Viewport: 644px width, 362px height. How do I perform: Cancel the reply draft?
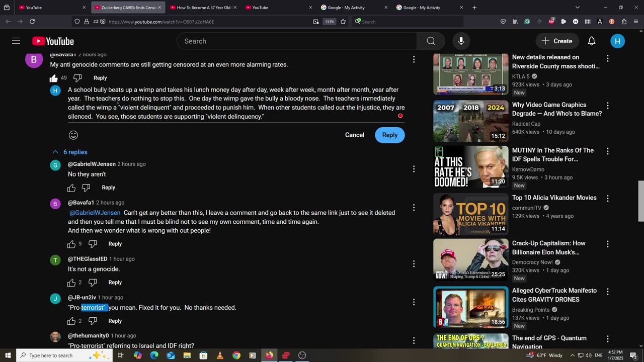(x=354, y=135)
